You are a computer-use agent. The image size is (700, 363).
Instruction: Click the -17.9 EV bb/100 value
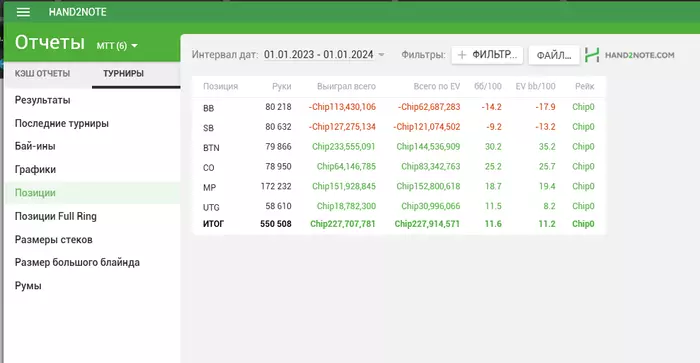pos(546,107)
